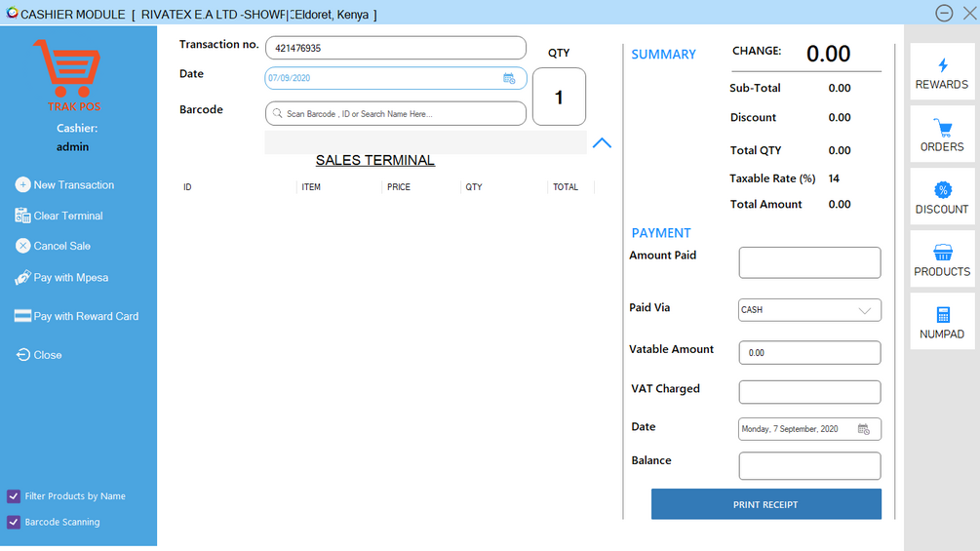Click the ID column header
Screen dimensions: 980x551
click(187, 187)
